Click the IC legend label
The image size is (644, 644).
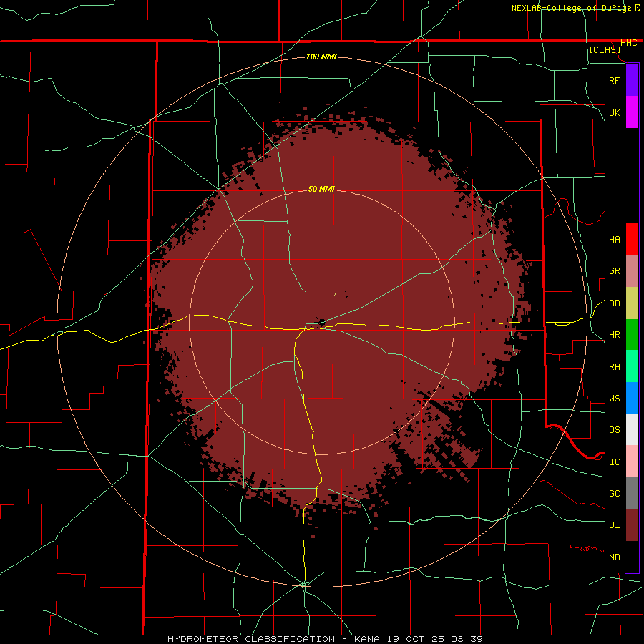(x=614, y=462)
